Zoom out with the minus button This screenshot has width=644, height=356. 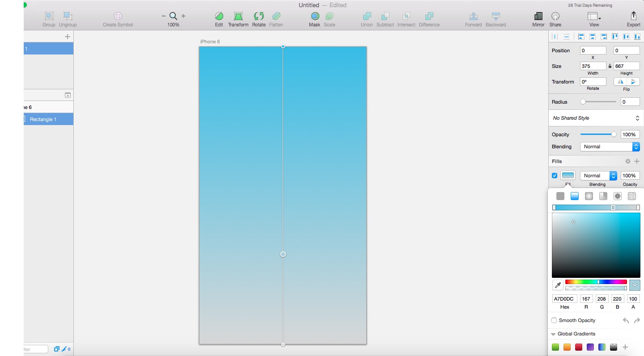point(164,16)
